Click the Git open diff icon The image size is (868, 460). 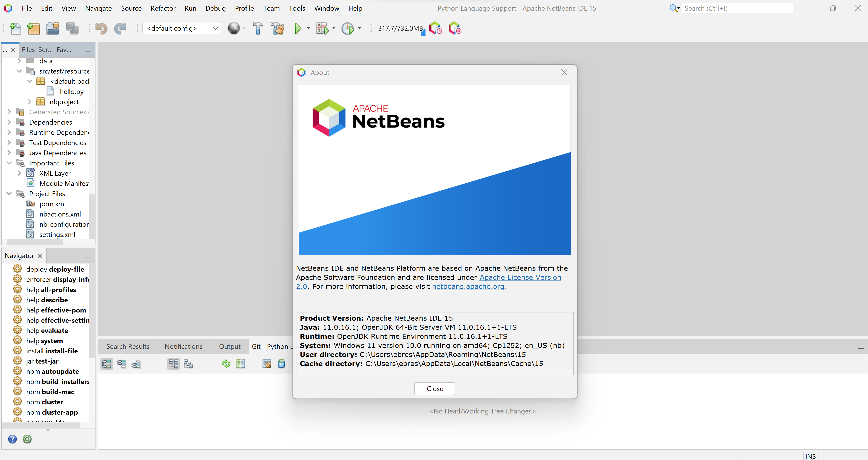[x=241, y=364]
